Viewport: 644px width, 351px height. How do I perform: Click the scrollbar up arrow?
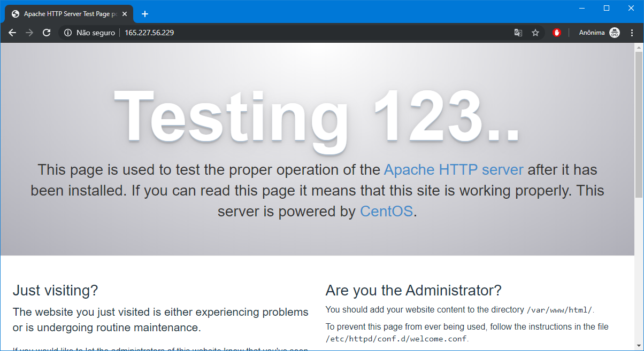639,48
